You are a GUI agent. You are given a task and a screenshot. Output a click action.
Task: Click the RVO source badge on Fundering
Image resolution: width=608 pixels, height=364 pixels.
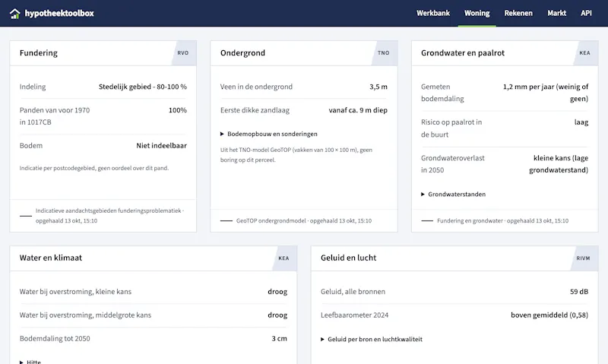tap(183, 52)
